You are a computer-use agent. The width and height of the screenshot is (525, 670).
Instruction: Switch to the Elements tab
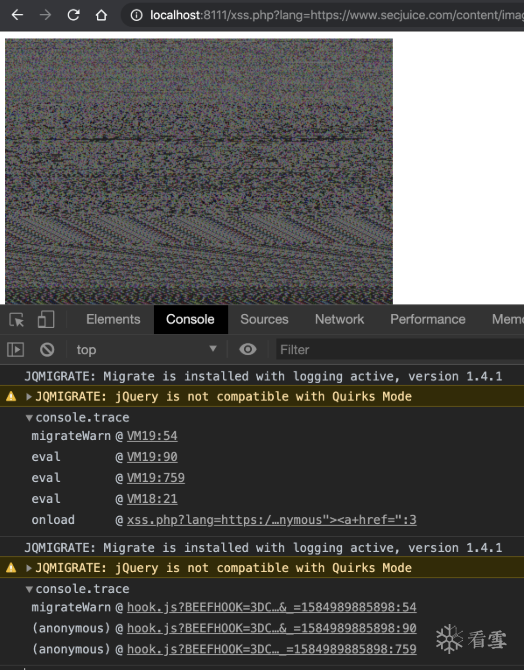(113, 320)
